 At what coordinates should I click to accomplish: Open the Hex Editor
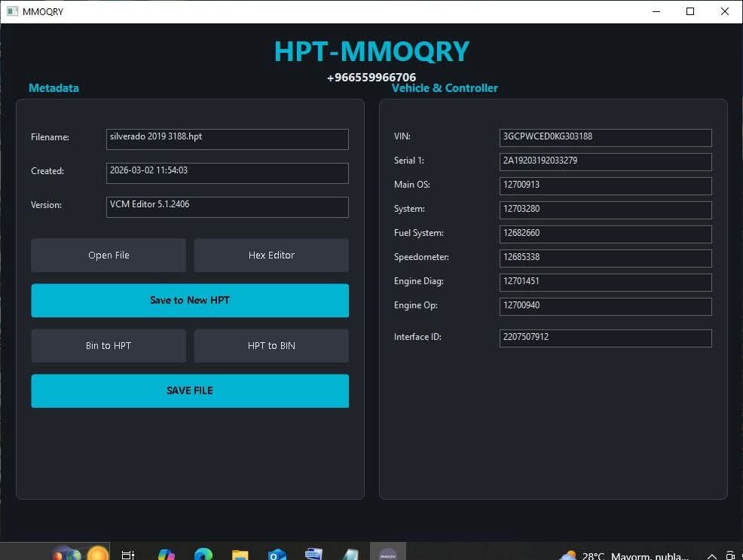tap(271, 256)
